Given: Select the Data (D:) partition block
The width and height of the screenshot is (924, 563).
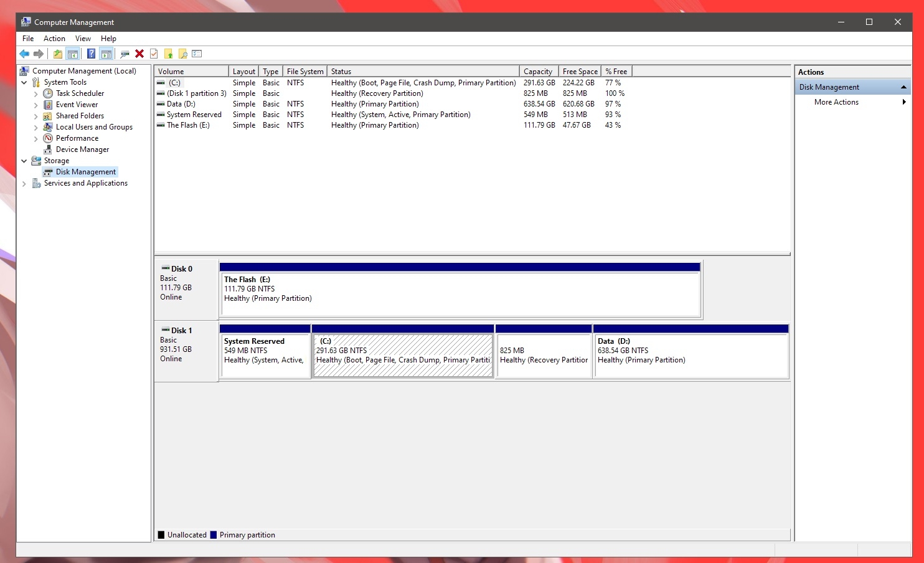Looking at the screenshot, I should [x=691, y=352].
